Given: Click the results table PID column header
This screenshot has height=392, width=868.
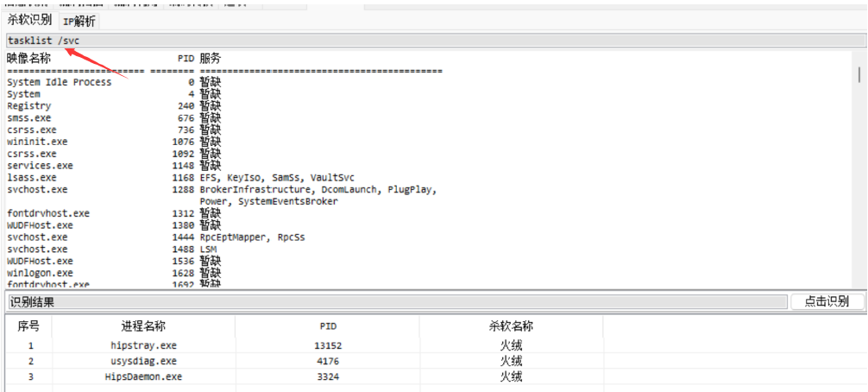Looking at the screenshot, I should (x=328, y=326).
